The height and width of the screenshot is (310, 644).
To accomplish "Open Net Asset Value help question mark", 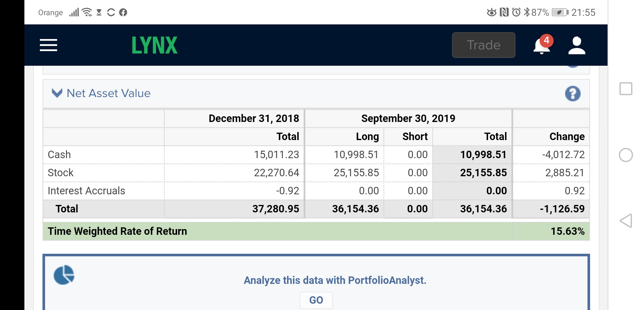I will pyautogui.click(x=573, y=94).
